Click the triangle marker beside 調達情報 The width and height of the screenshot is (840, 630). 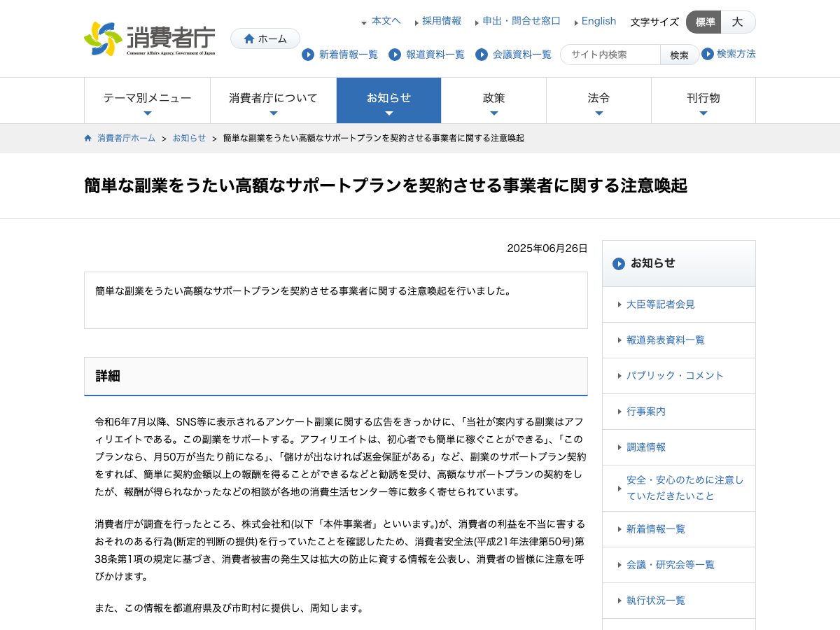tap(620, 447)
